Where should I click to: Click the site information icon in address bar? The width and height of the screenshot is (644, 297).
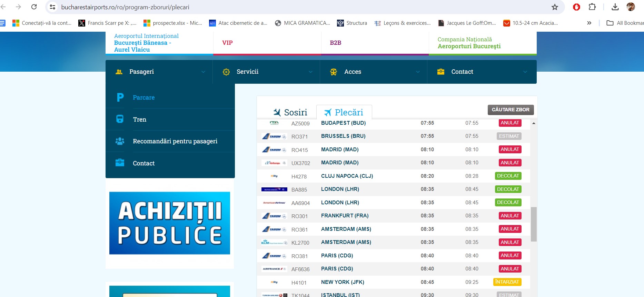tap(52, 7)
